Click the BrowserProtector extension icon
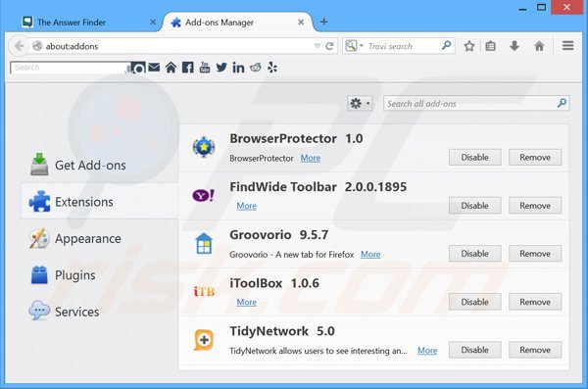This screenshot has height=389, width=588. 204,147
